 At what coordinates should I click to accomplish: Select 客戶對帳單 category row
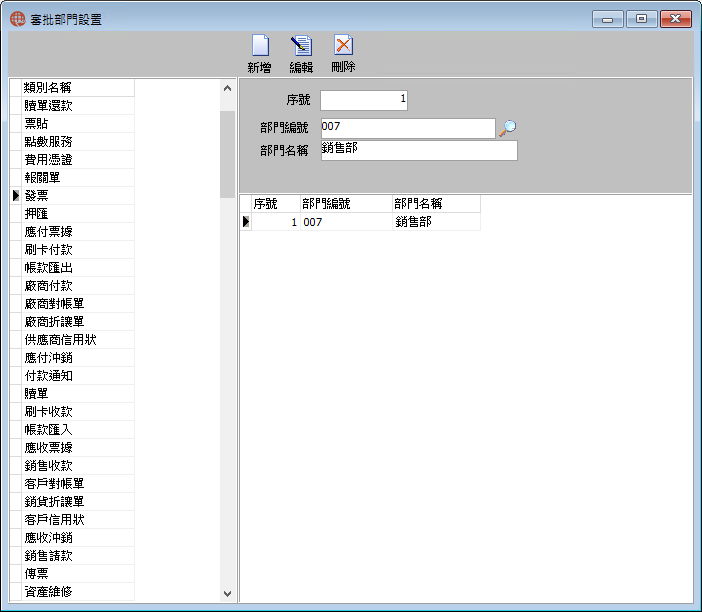click(x=78, y=484)
